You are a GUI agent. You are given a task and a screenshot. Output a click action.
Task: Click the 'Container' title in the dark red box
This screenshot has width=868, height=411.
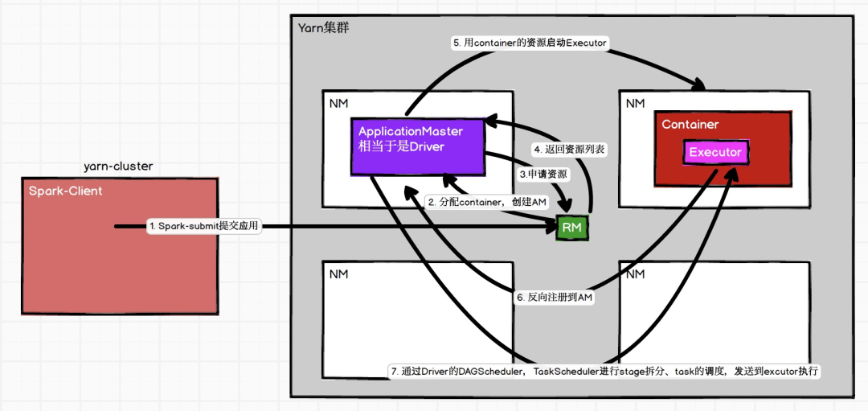tap(690, 124)
